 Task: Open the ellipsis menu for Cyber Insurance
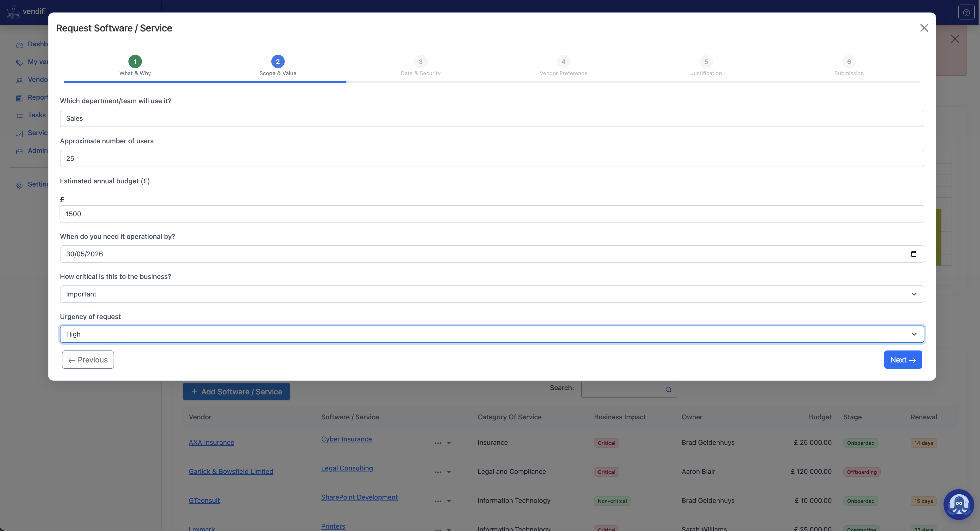coord(438,443)
